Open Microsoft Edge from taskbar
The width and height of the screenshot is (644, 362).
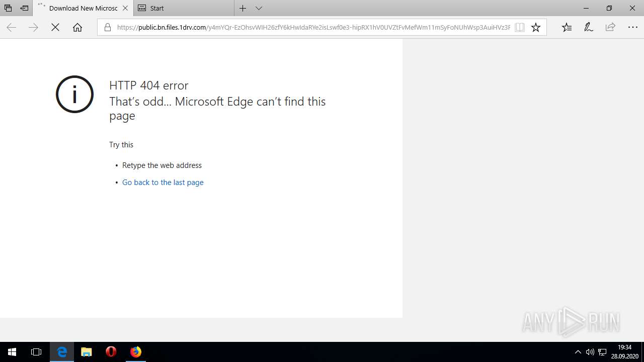(x=62, y=352)
